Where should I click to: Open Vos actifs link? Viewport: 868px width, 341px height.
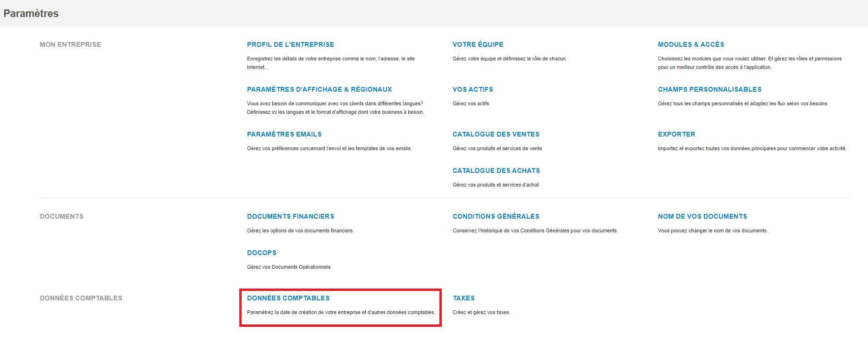click(472, 89)
